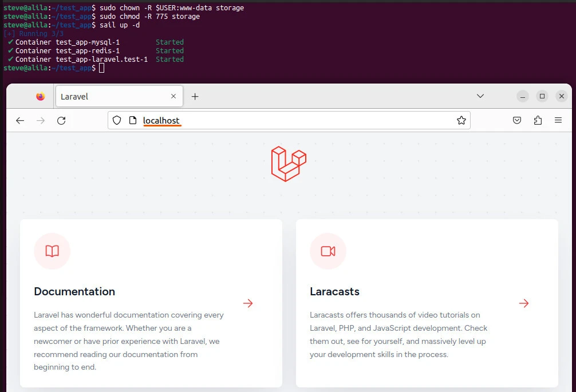Open the Firefox hamburger menu
The height and width of the screenshot is (392, 576).
coord(558,120)
